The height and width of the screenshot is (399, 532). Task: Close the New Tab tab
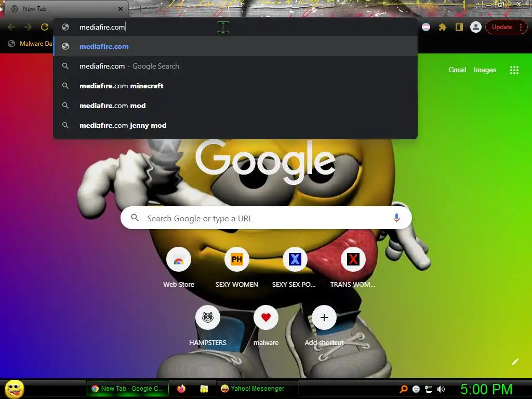(121, 9)
